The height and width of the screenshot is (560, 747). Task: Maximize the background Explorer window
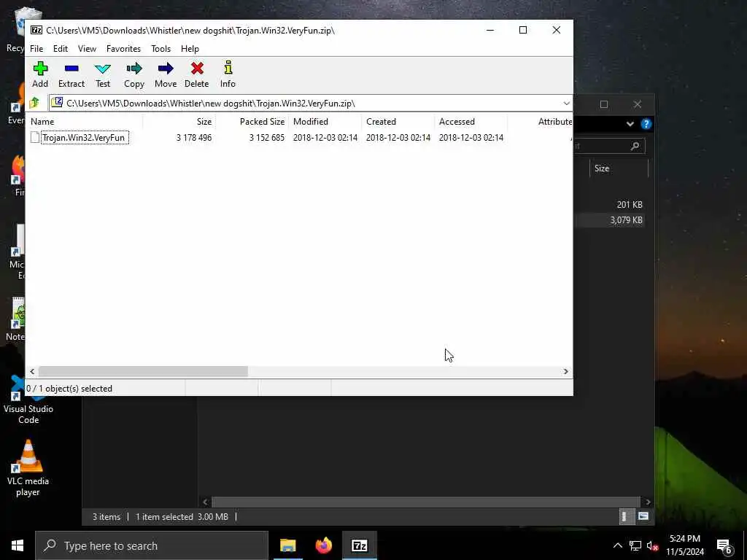tap(603, 104)
